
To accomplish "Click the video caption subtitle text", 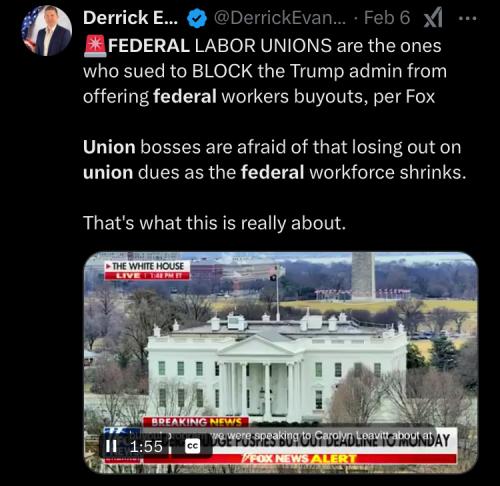I will 321,435.
